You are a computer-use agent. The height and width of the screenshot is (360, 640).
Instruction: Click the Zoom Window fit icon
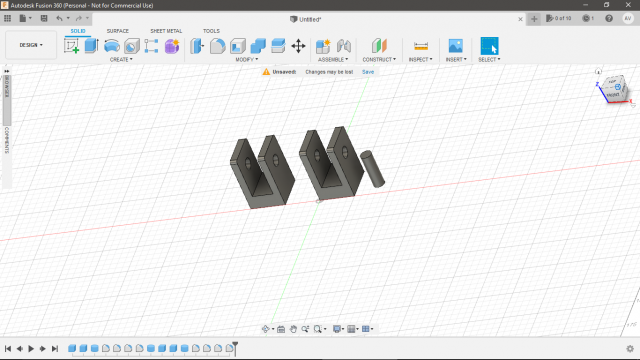pyautogui.click(x=318, y=329)
